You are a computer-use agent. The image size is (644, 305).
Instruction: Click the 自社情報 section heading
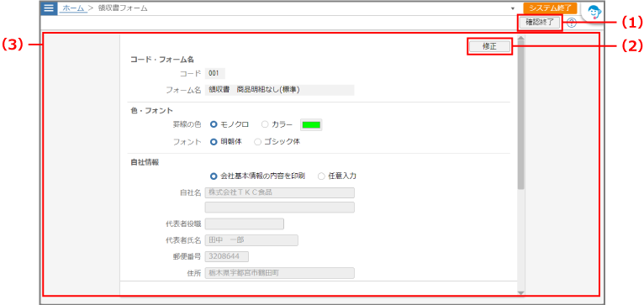pos(145,161)
